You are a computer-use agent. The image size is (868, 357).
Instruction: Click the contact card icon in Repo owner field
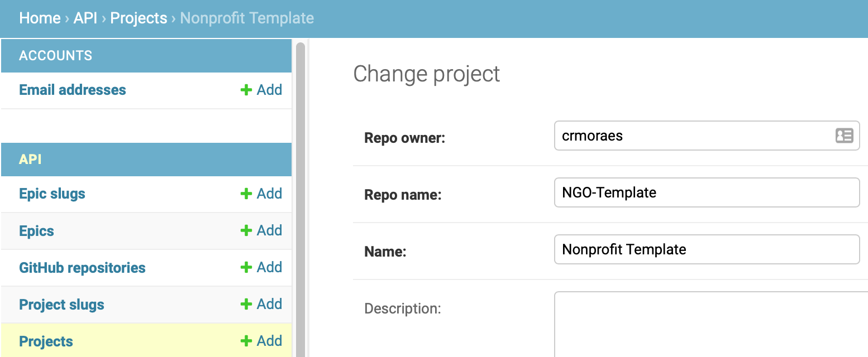(x=844, y=136)
